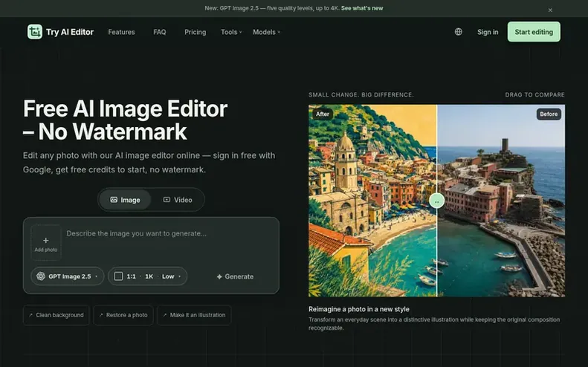Screen dimensions: 588x367
Task: Click the sparkle icon next to Generate
Action: click(219, 276)
